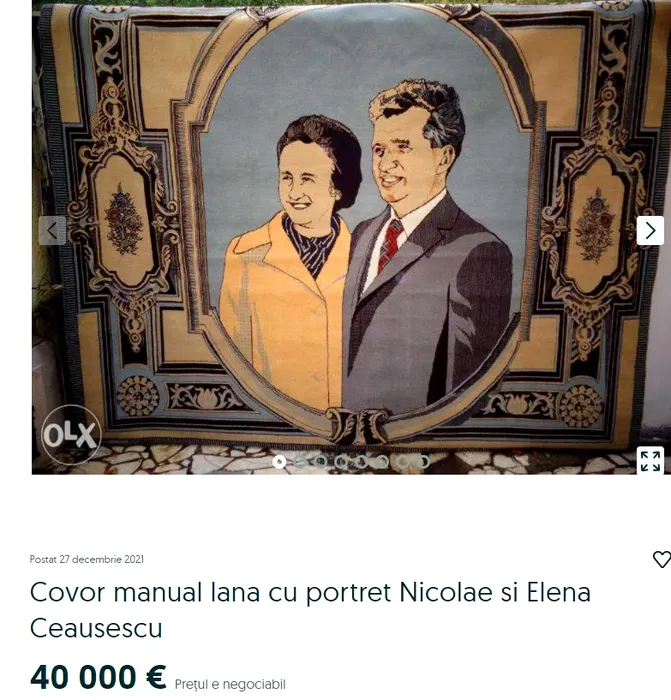This screenshot has width=671, height=700.
Task: Click the OLX watermark logo
Action: pos(71,434)
